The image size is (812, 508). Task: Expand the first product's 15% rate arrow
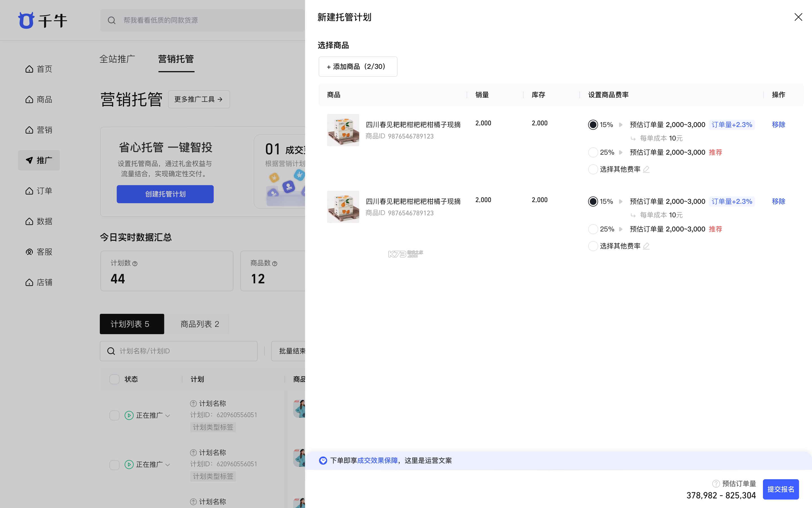tap(621, 125)
